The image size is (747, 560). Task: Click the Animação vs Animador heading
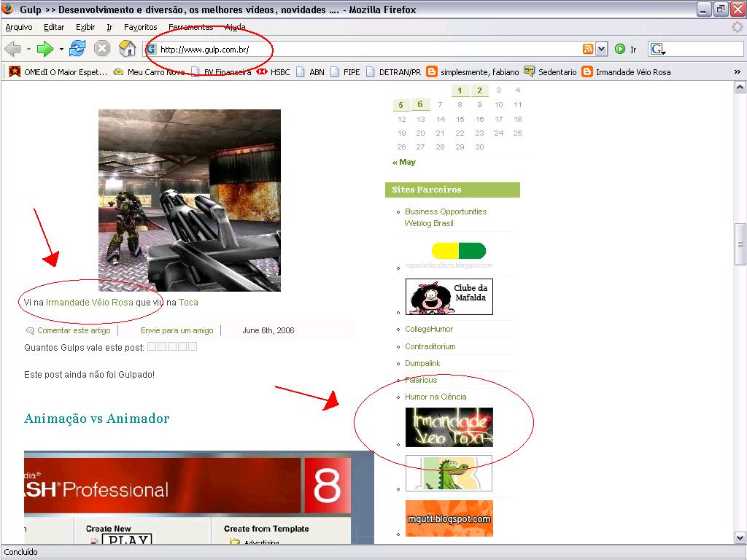(x=97, y=419)
